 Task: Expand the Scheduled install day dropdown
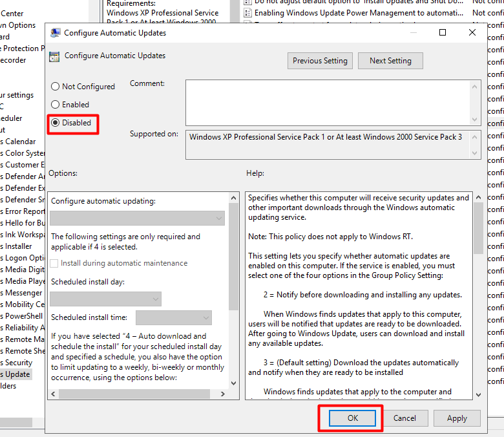tap(105, 299)
